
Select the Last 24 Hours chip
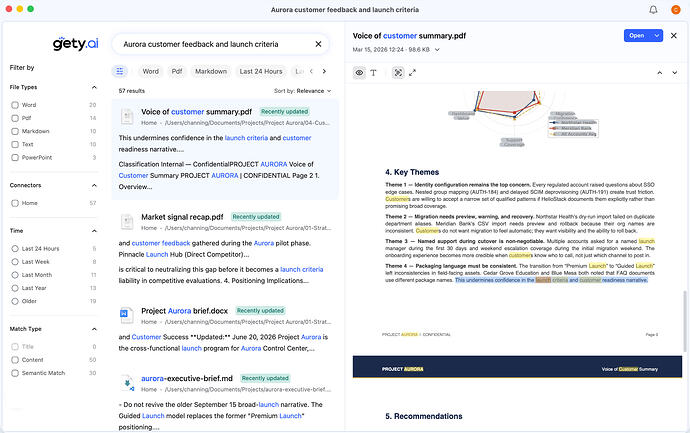click(x=261, y=71)
